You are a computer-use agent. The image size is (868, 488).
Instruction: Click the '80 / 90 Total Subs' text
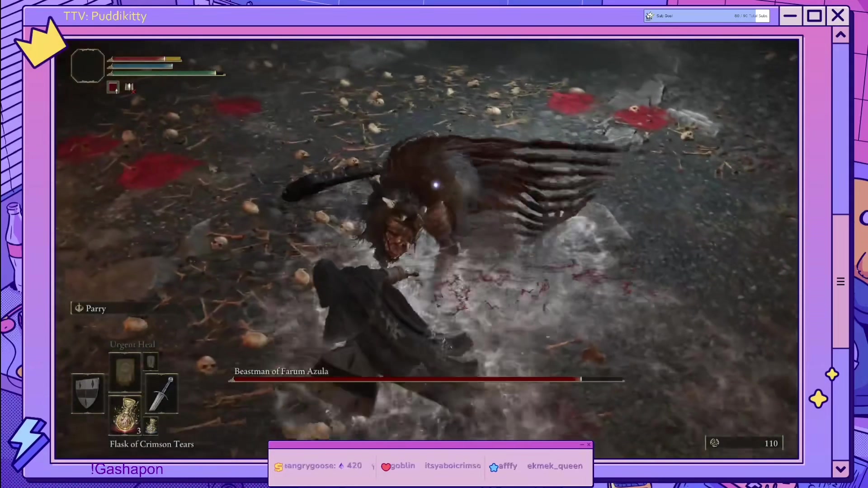(x=750, y=16)
